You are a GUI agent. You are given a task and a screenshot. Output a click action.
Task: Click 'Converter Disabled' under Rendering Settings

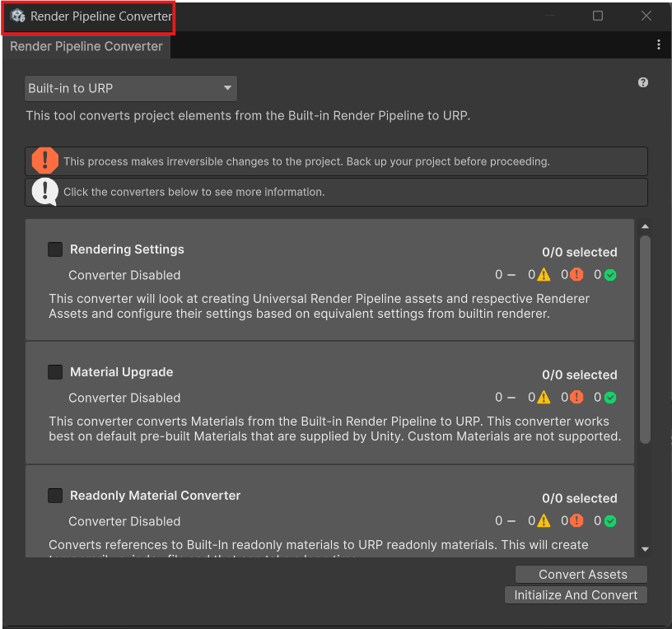click(124, 275)
